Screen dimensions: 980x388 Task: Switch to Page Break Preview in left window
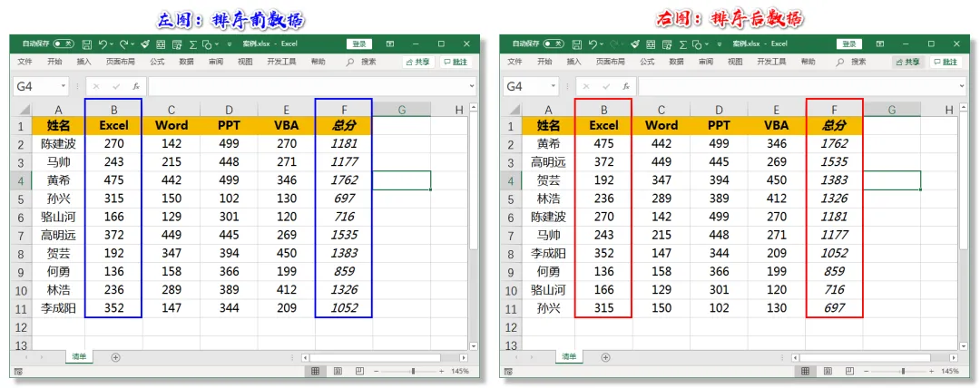(358, 371)
